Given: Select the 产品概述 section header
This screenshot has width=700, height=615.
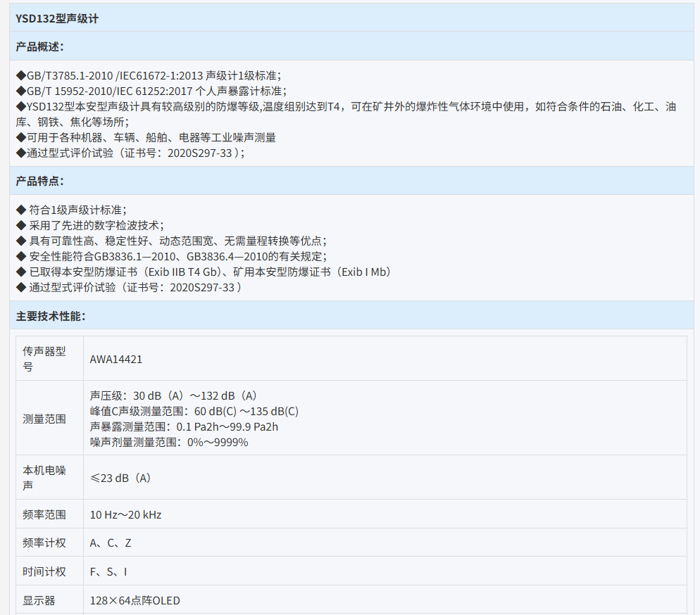Looking at the screenshot, I should click(39, 47).
